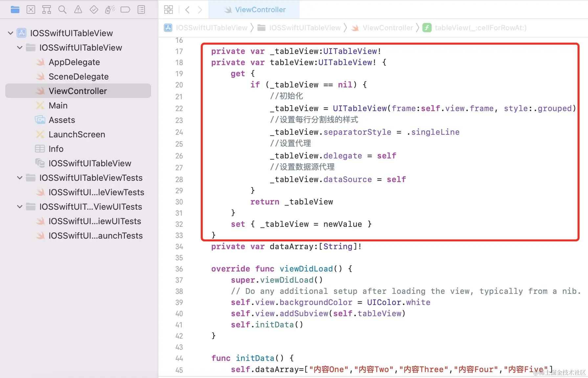
Task: Collapse the IOSSwiftUIT...ViewUITests group
Action: click(20, 207)
